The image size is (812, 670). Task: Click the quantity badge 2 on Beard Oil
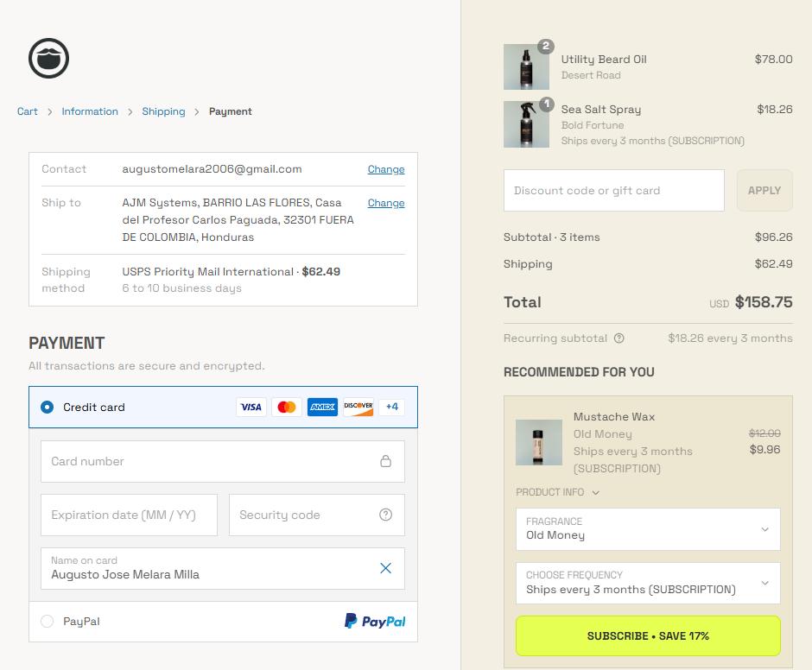click(x=546, y=46)
